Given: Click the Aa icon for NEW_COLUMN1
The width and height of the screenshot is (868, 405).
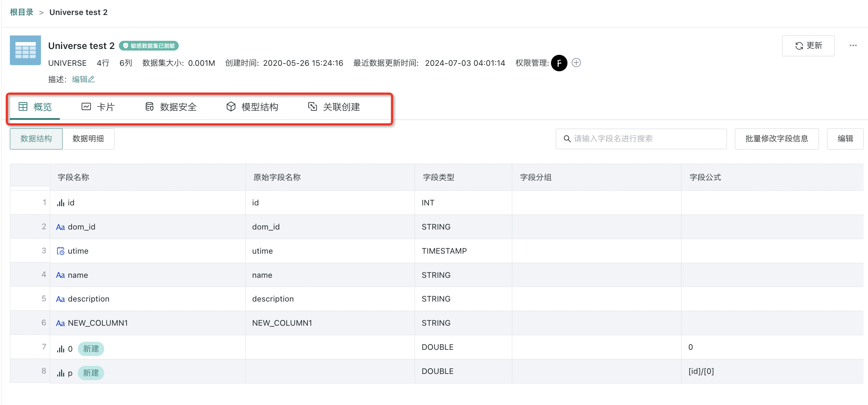Looking at the screenshot, I should tap(60, 323).
